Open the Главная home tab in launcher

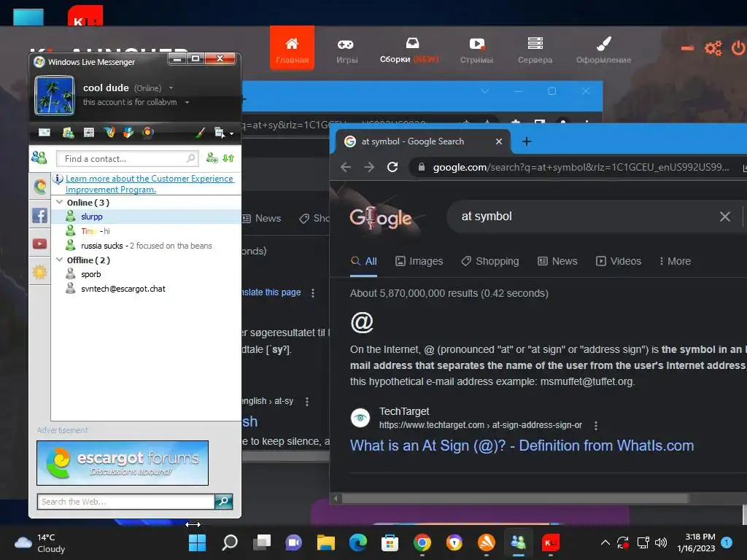[x=292, y=49]
